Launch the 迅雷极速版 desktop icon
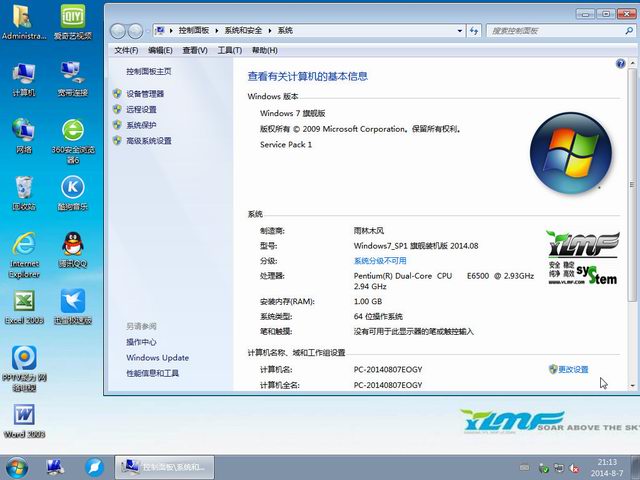This screenshot has height=480, width=640. point(73,307)
